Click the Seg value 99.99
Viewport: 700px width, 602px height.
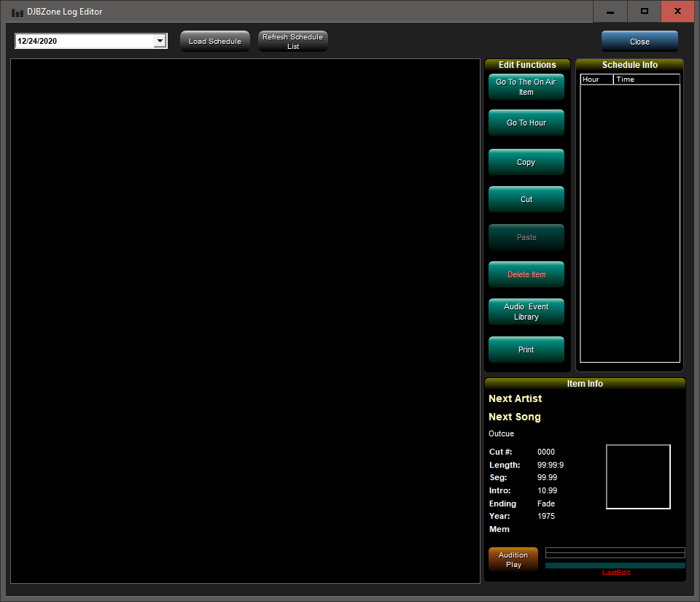[x=547, y=477]
